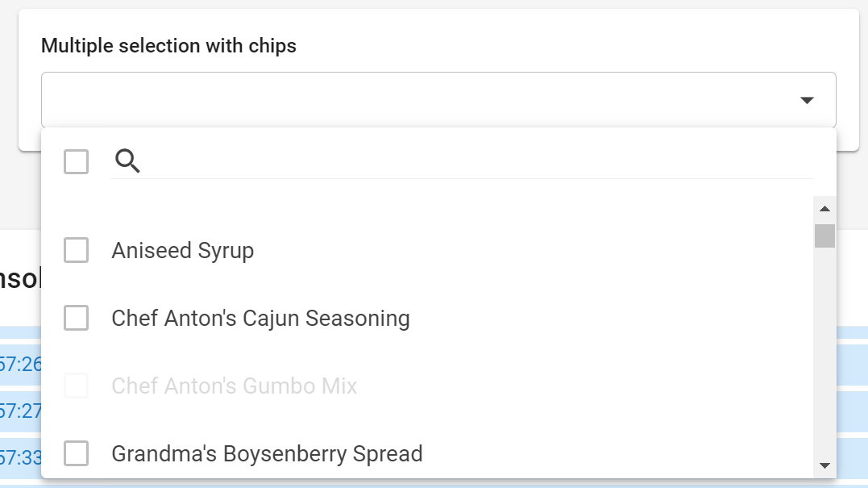Select the Aniseed Syrup option label
Viewport: 868px width, 488px height.
183,251
